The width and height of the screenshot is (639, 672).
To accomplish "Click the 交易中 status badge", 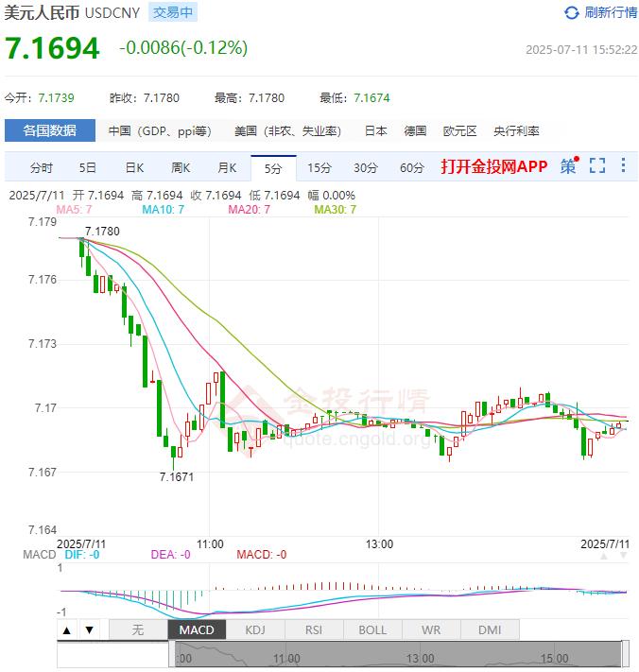I will point(173,12).
